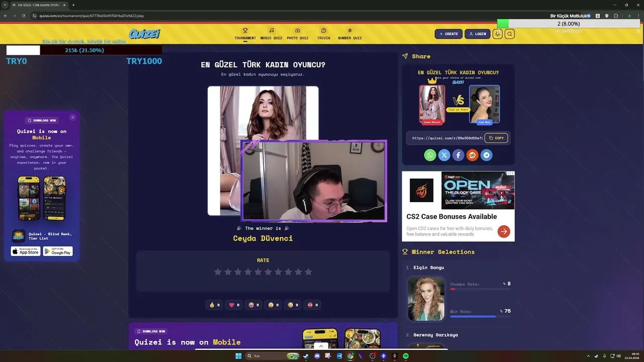React with the surprised emoji
This screenshot has height=362, width=644.
[274, 305]
